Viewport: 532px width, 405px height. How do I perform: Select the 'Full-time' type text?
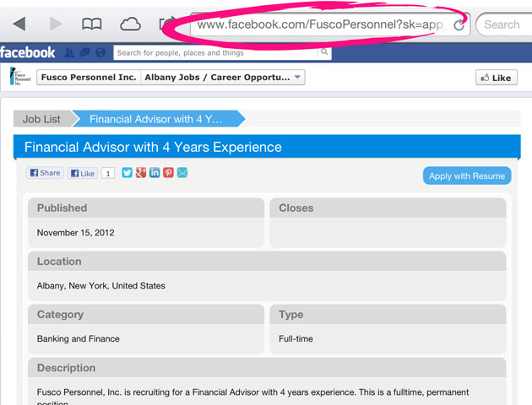tap(296, 338)
